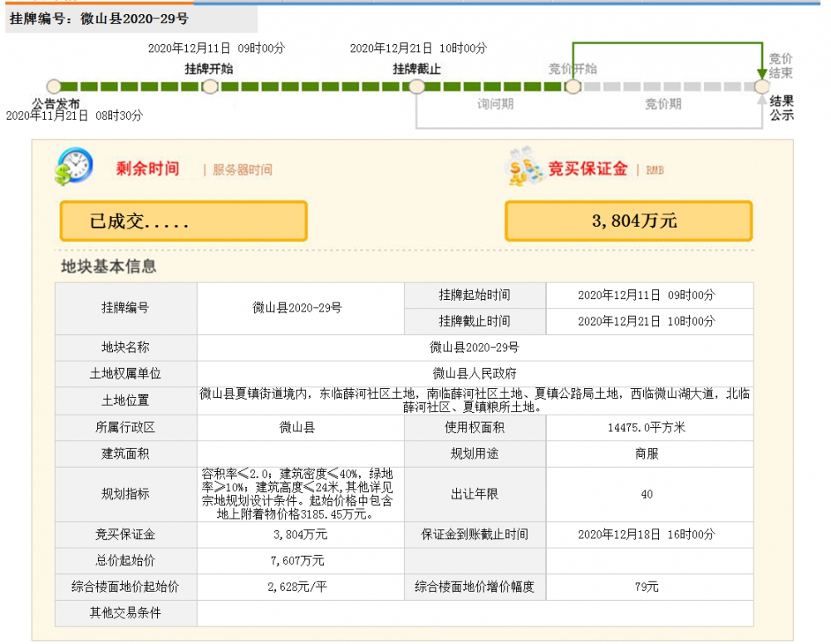
Task: Click the 综合楼面地价起始价 label
Action: click(125, 587)
